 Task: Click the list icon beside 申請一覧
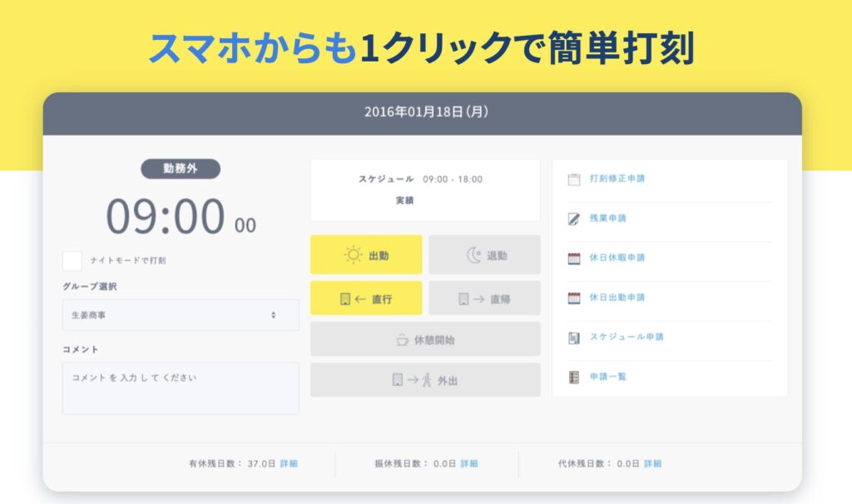coord(573,377)
